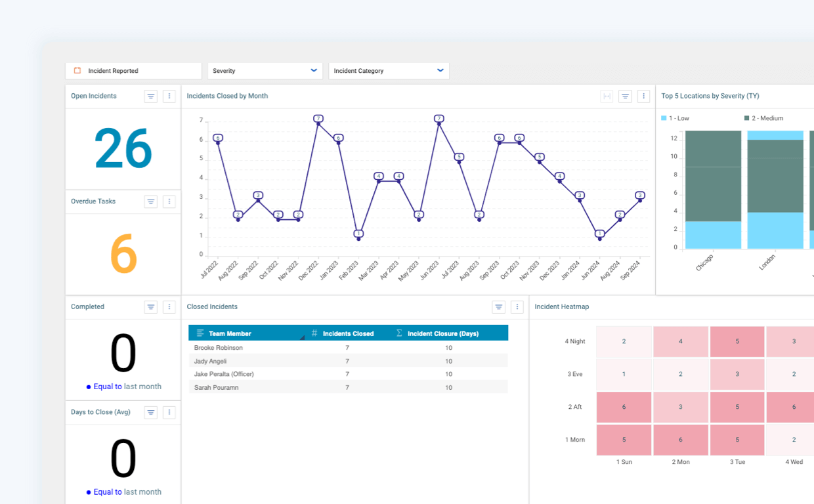Open filter for Open Incidents widget
The height and width of the screenshot is (504, 814).
coord(151,96)
